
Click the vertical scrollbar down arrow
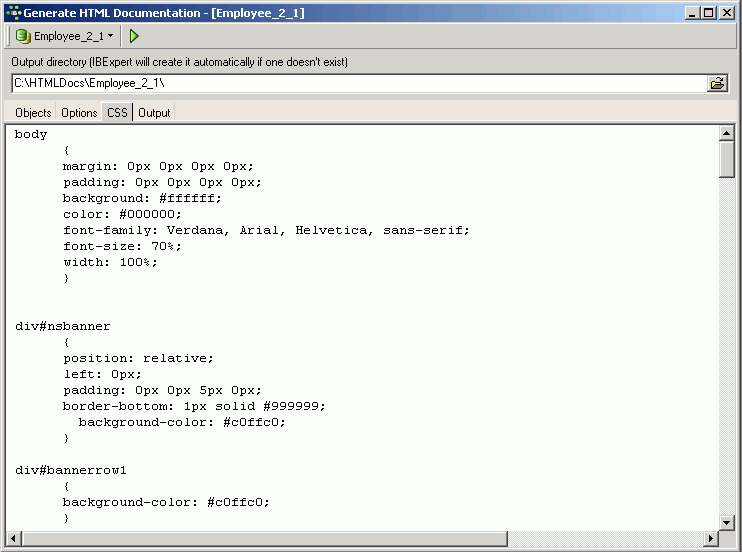point(727,523)
